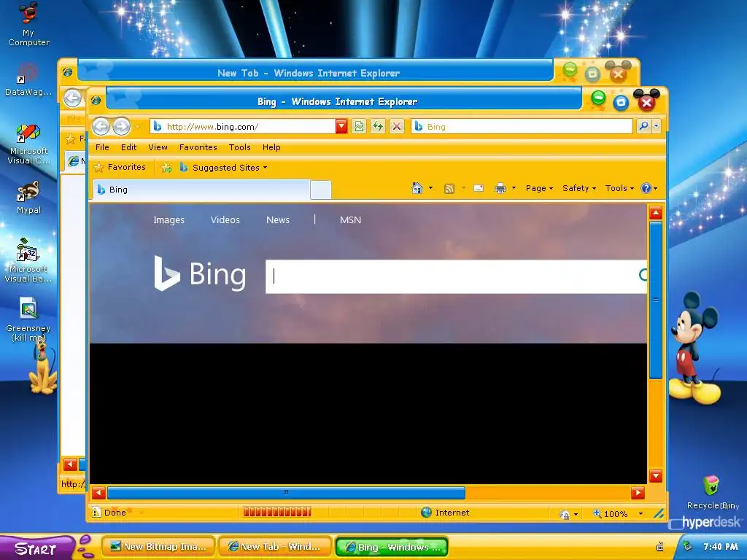Click the Home icon in command bar
747x560 pixels.
[417, 188]
